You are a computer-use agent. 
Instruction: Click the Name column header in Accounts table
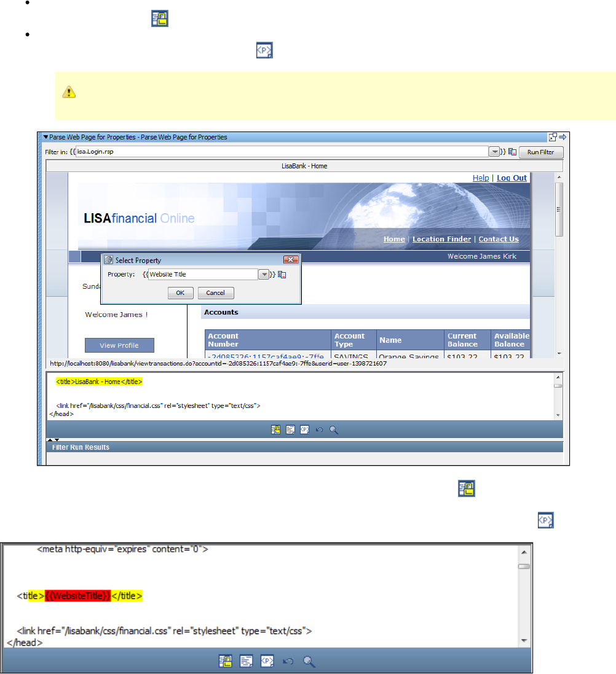(410, 340)
